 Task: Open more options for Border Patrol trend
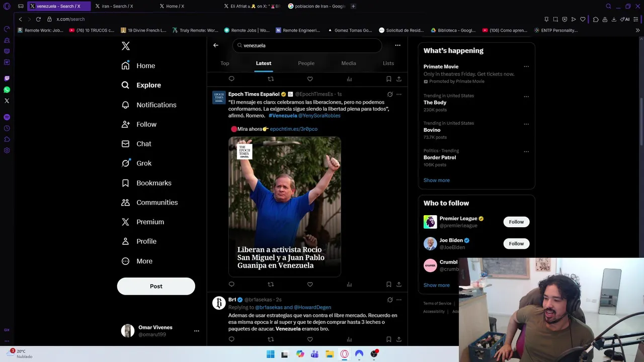pos(526,151)
